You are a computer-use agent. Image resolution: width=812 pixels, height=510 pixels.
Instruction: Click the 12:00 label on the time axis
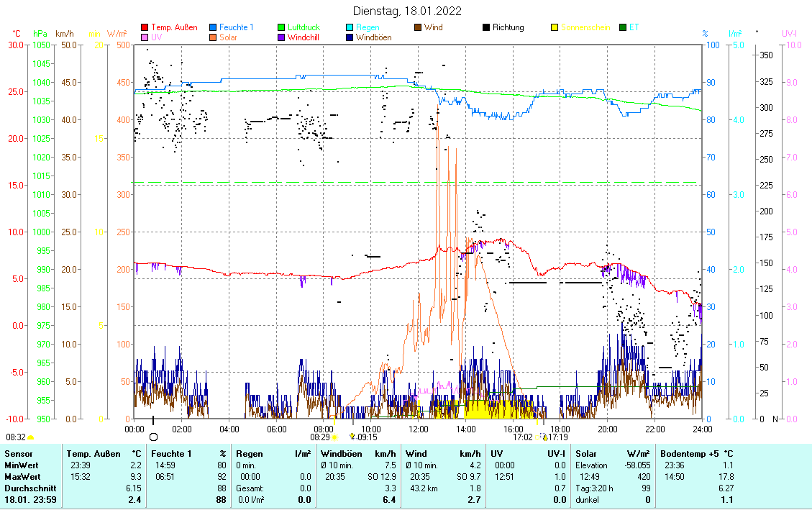[419, 429]
